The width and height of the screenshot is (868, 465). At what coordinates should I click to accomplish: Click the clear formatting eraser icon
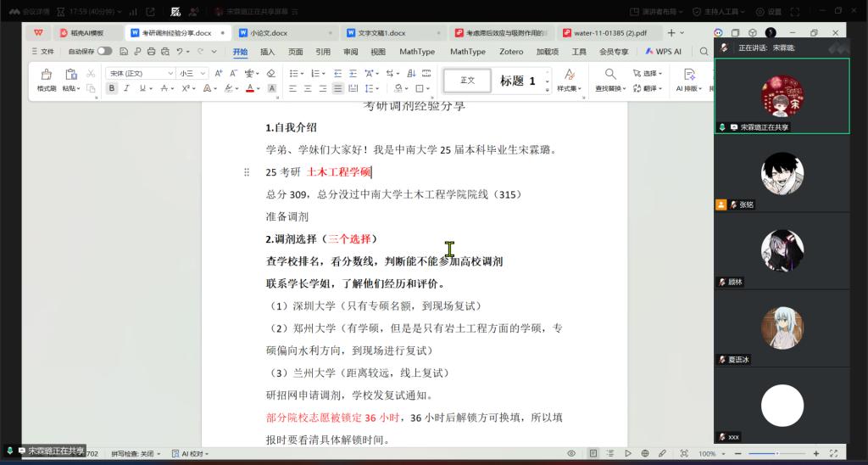tap(270, 74)
